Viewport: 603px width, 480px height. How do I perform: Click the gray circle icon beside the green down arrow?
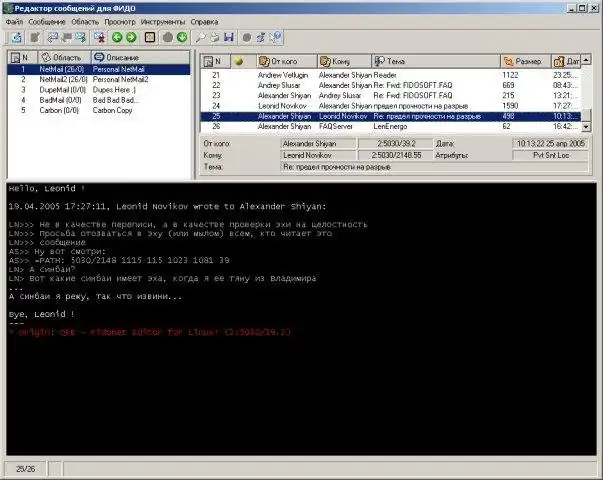coord(168,37)
